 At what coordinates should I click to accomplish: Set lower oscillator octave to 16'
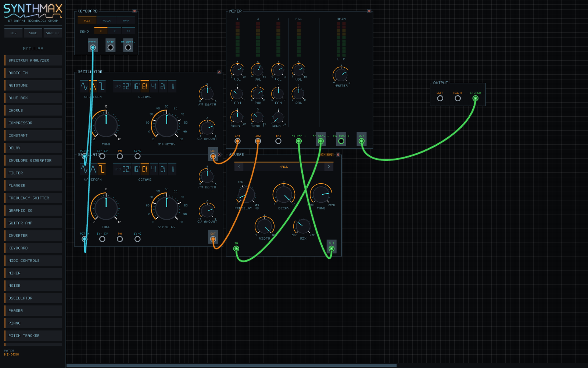136,169
